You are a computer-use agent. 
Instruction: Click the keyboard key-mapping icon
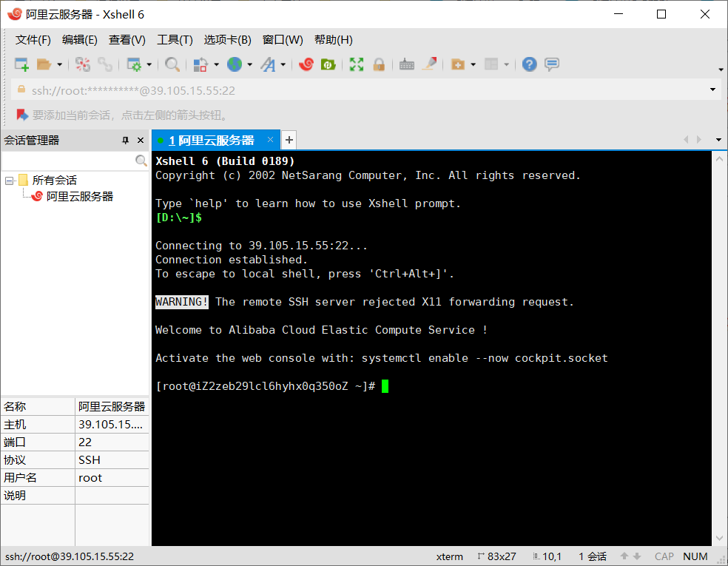pos(407,64)
